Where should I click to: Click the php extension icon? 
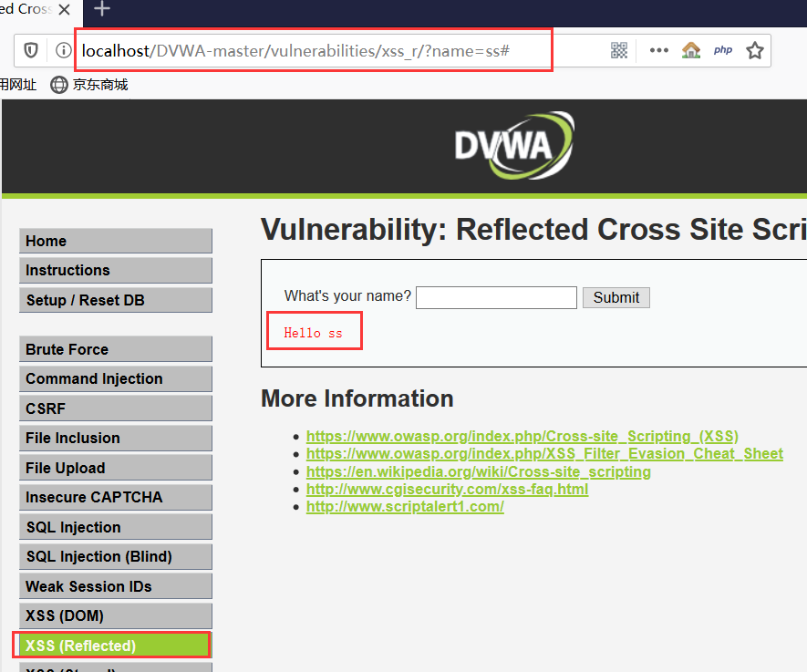click(x=722, y=50)
